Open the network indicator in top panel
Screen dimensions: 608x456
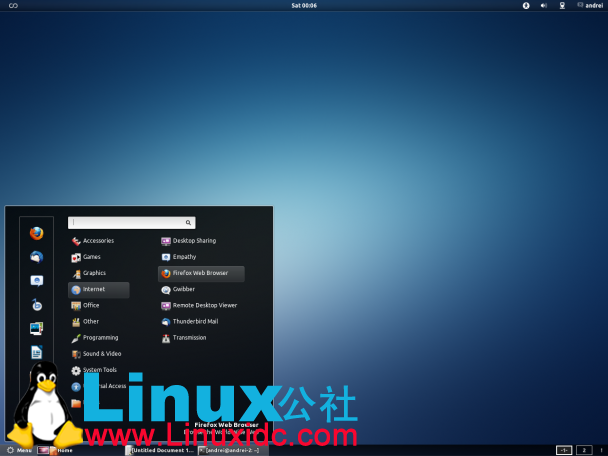(562, 5)
